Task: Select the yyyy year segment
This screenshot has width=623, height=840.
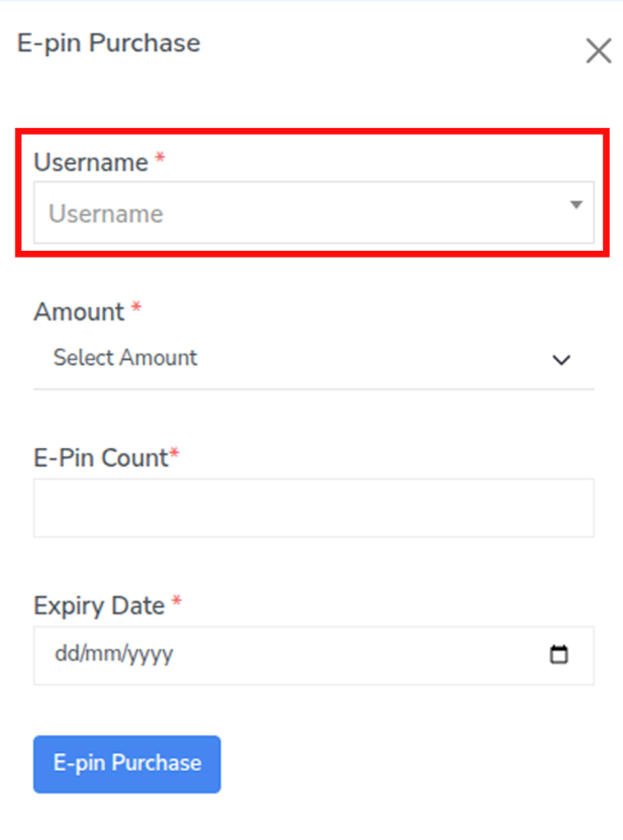Action: click(x=146, y=655)
